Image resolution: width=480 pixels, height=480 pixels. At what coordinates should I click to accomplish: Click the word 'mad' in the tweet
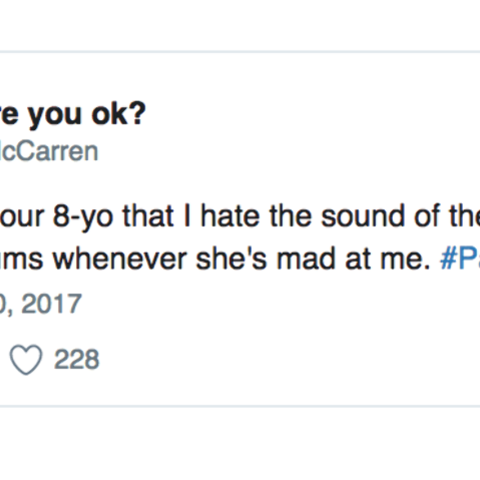[x=306, y=259]
